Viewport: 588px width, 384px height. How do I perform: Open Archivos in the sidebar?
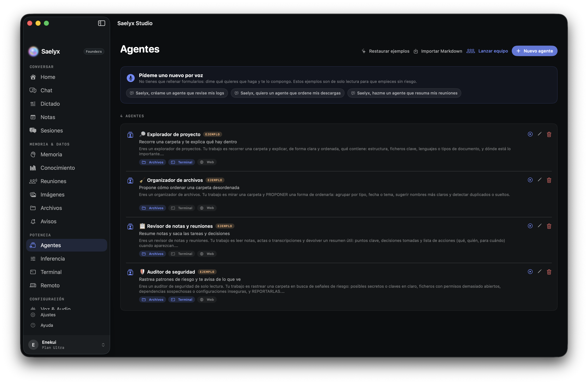[66, 208]
